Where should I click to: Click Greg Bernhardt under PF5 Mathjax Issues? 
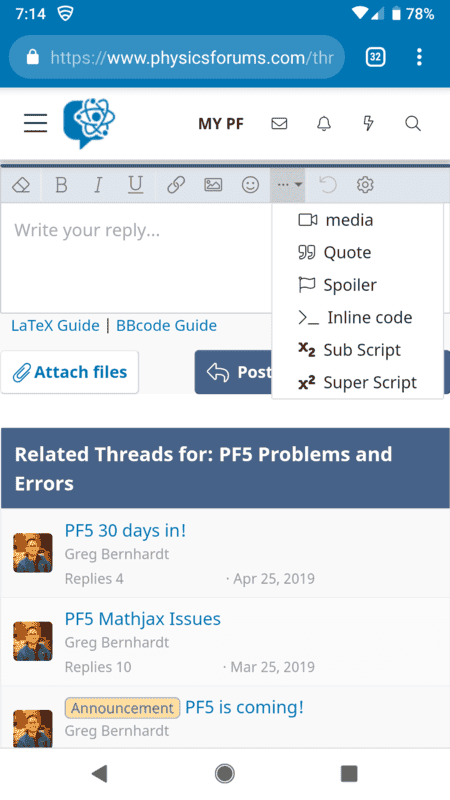(117, 642)
